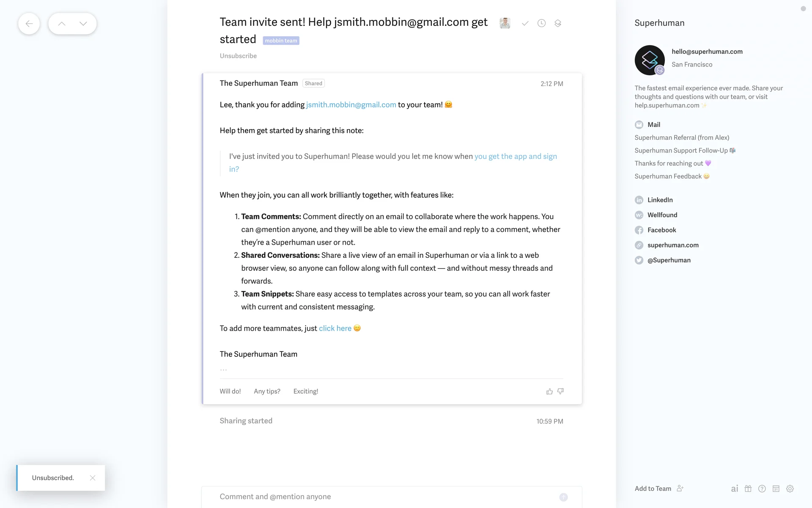The width and height of the screenshot is (812, 508).
Task: Go to next conversation with down chevron
Action: pos(83,24)
